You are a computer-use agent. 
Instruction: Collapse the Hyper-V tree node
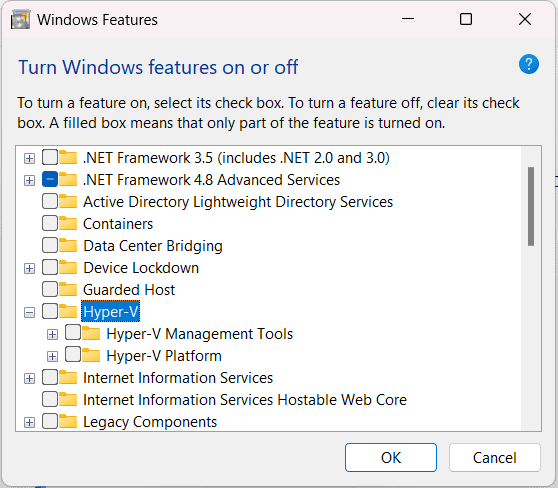point(30,313)
